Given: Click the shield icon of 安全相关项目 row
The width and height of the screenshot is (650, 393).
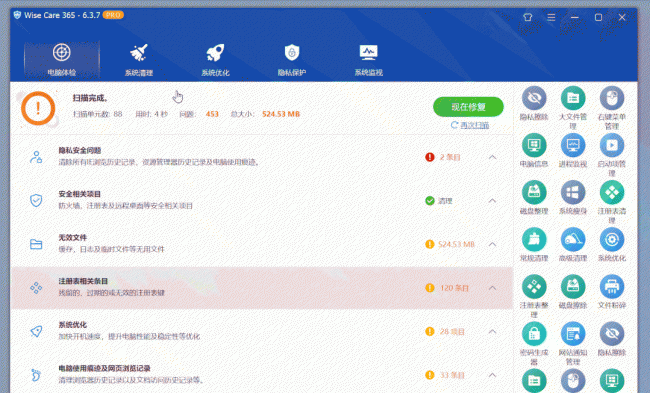Looking at the screenshot, I should pos(36,200).
